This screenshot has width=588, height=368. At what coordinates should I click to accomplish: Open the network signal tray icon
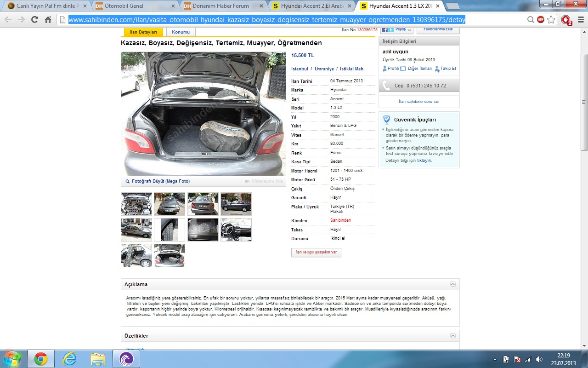coord(528,359)
